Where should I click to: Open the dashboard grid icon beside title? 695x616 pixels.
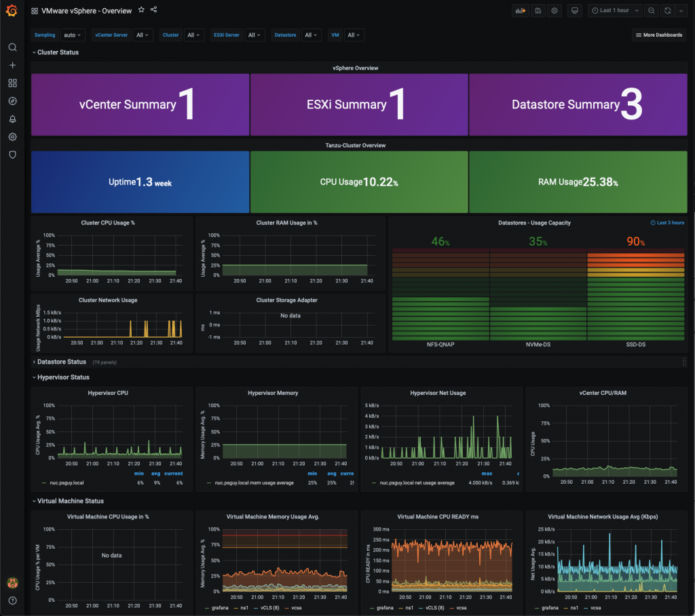click(x=35, y=11)
